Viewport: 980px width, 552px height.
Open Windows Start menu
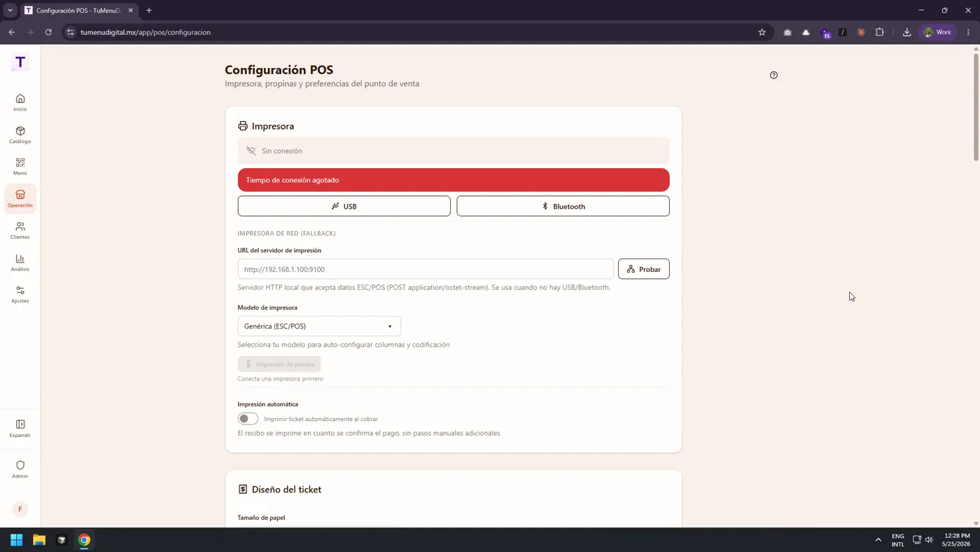point(17,539)
